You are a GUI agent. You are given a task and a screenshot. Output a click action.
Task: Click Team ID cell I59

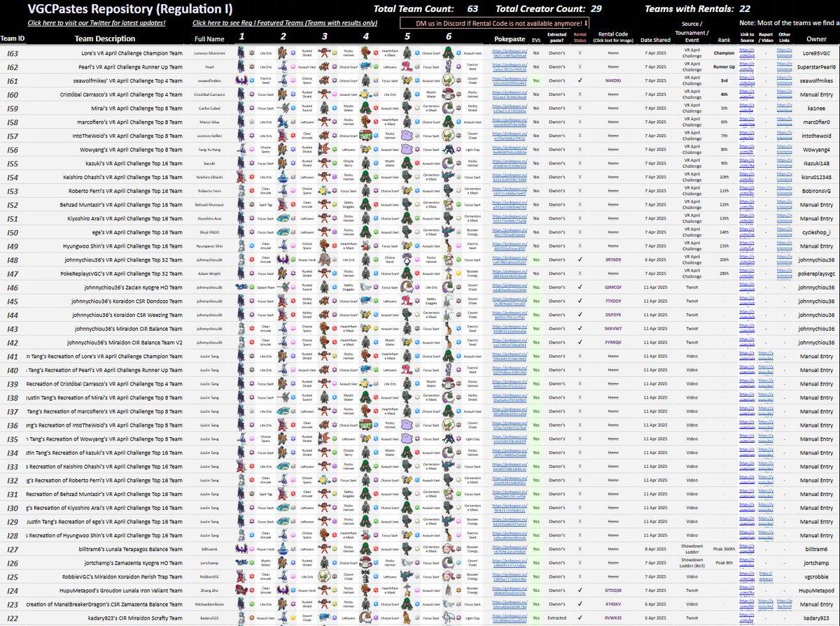click(x=13, y=108)
